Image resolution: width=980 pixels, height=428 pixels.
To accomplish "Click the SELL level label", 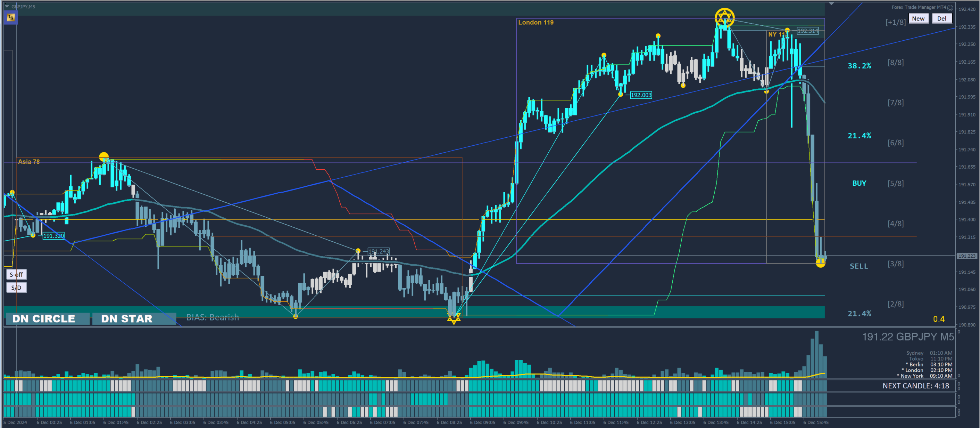I will point(859,266).
